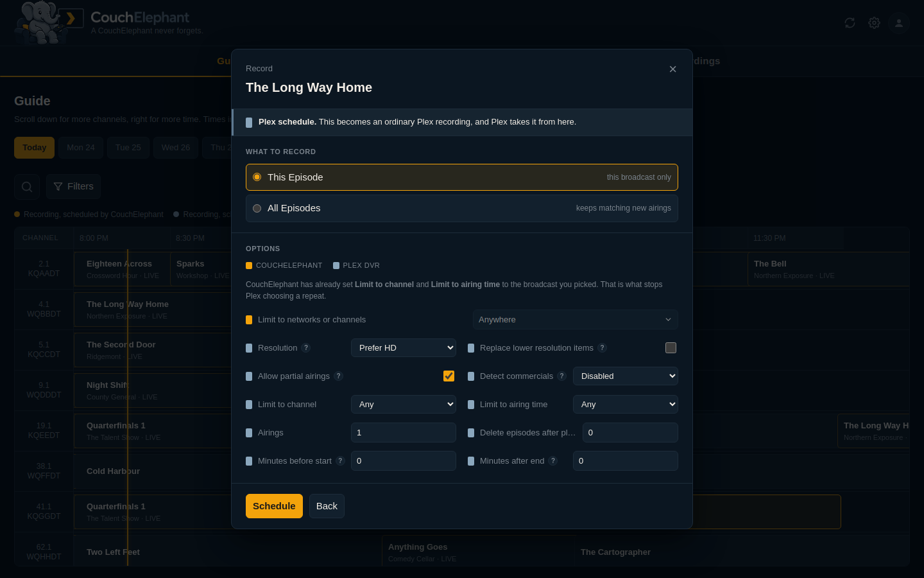Click the Resolution help question mark
Viewport: 924px width, 578px height.
(x=306, y=348)
